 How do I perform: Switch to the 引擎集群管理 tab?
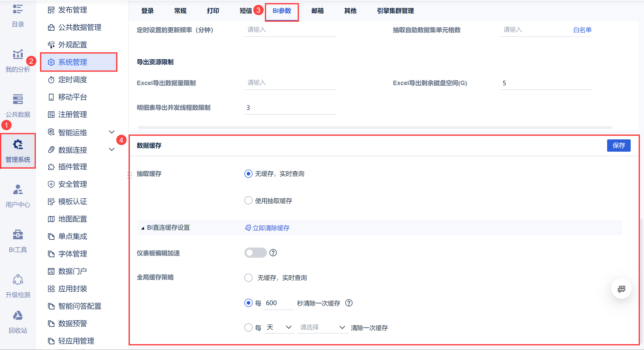point(395,11)
